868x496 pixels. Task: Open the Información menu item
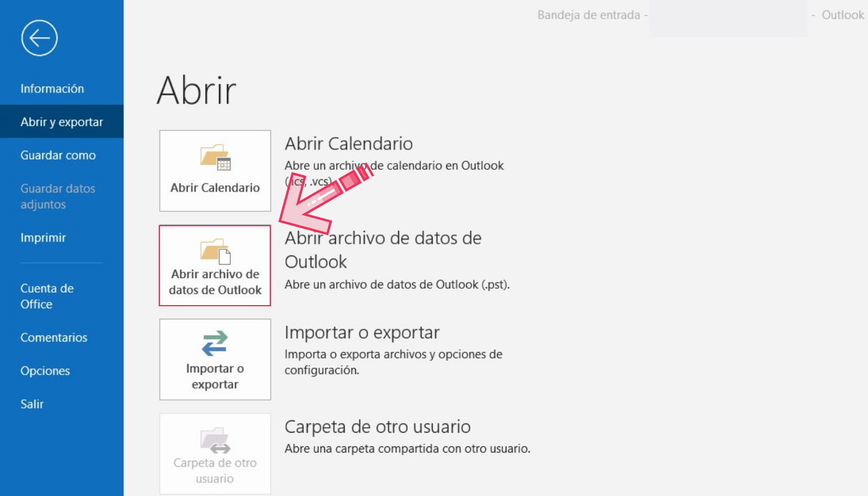52,89
